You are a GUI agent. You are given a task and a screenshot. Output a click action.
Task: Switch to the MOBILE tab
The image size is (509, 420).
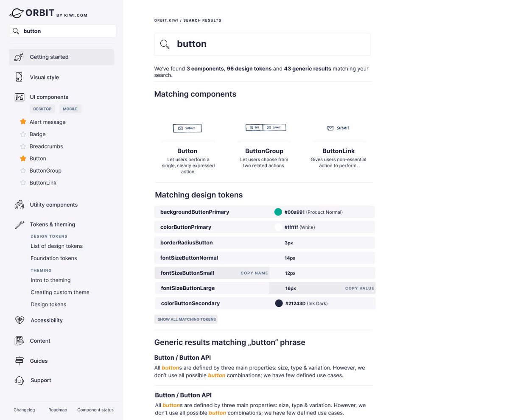pos(70,109)
